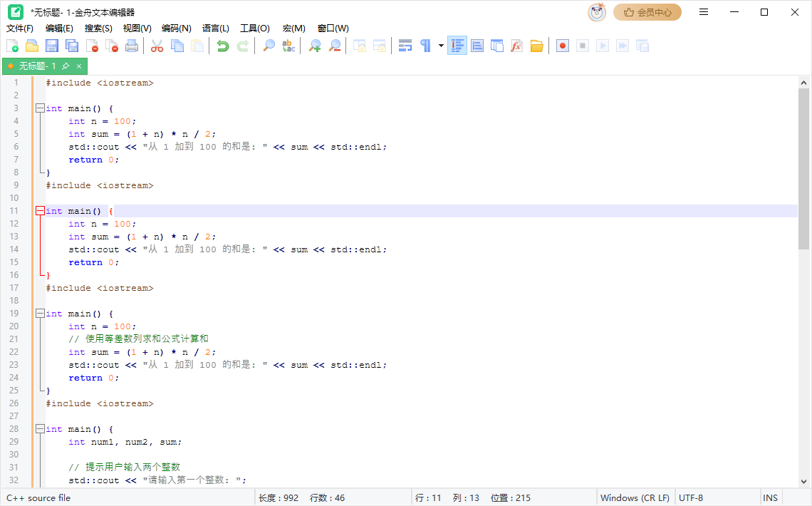Open document map overlapping-windows icon
This screenshot has height=506, width=812.
pos(496,46)
